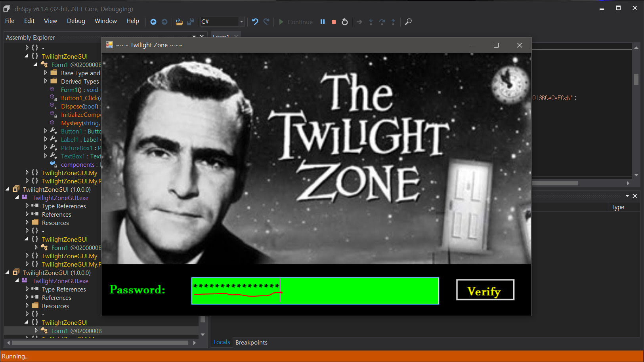Open the Help menu
Viewport: 644px width, 362px height.
pos(133,21)
